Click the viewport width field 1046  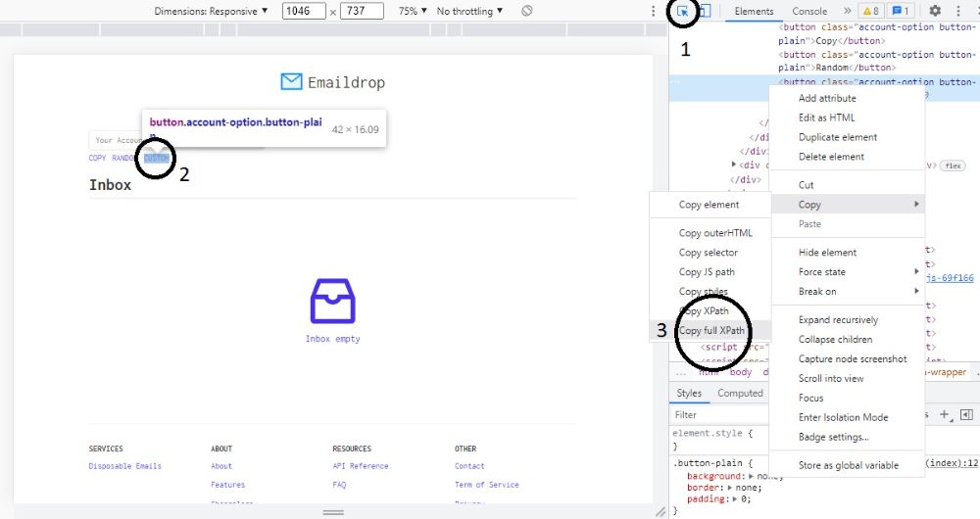click(x=304, y=11)
